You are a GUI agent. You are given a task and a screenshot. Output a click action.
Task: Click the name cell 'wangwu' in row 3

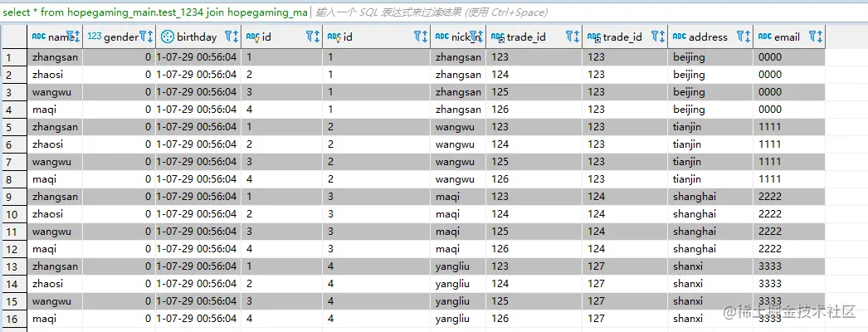[55, 92]
